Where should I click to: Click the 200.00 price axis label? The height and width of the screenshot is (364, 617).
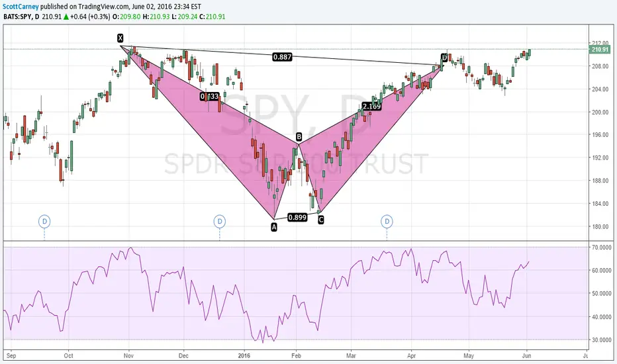point(600,112)
